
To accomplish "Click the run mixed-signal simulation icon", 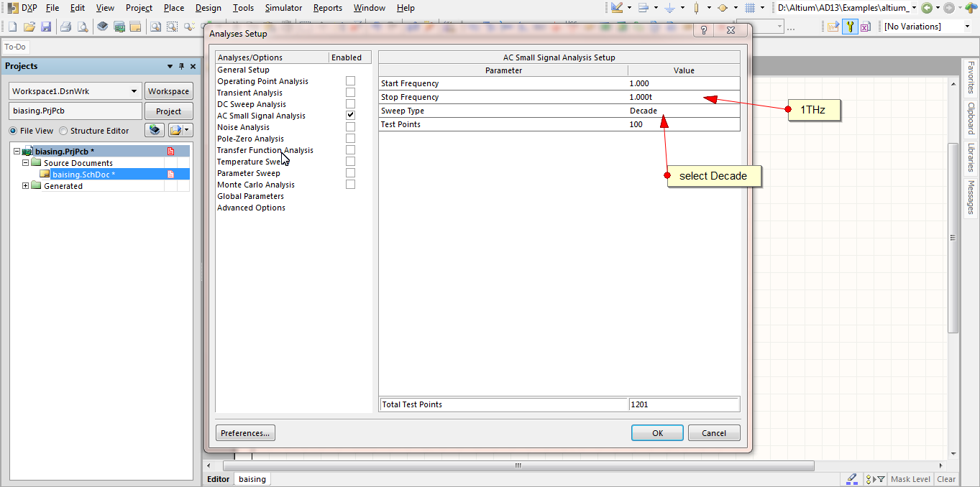I will [x=833, y=27].
